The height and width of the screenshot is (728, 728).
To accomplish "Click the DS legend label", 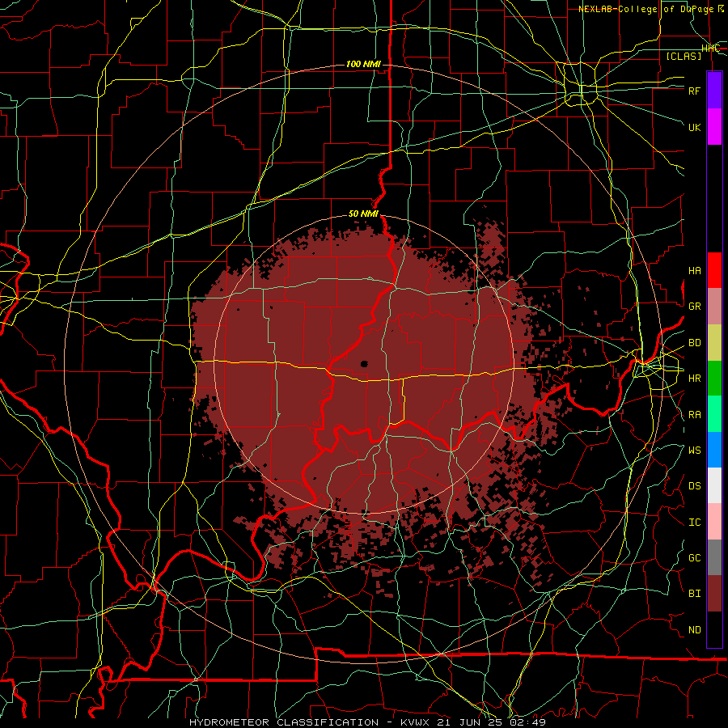I will (694, 486).
